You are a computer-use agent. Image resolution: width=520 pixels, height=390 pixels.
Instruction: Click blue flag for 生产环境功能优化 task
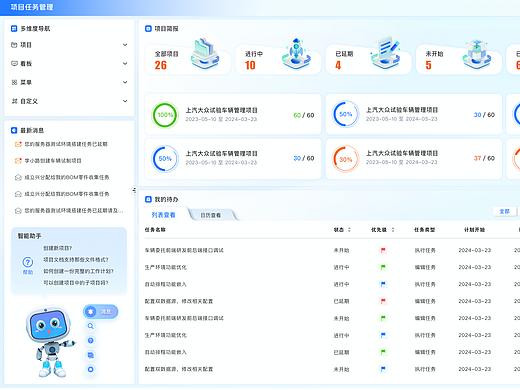(x=383, y=335)
